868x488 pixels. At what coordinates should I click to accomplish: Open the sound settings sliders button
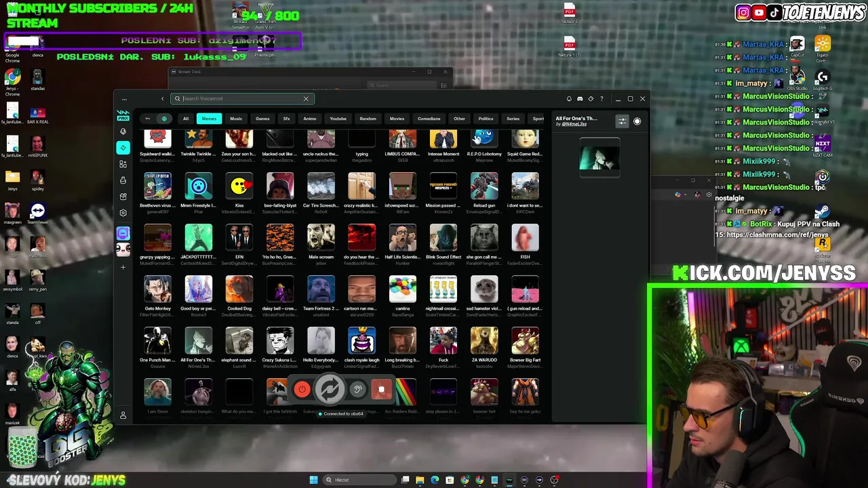click(x=622, y=121)
